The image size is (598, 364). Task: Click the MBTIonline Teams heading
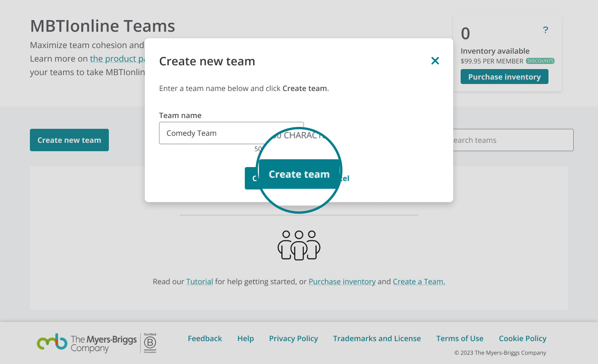click(102, 26)
